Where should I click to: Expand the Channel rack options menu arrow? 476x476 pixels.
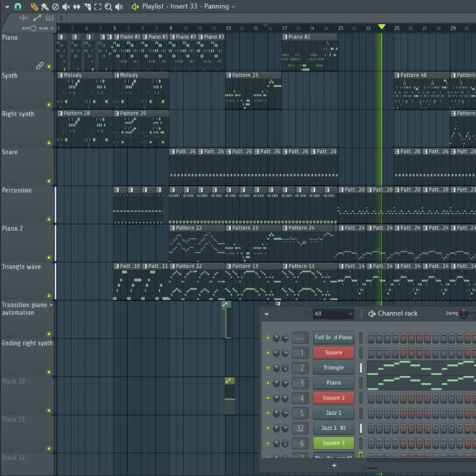pyautogui.click(x=267, y=314)
